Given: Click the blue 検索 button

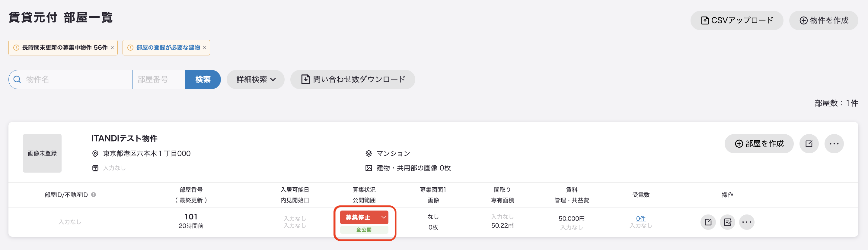Looking at the screenshot, I should tap(203, 80).
